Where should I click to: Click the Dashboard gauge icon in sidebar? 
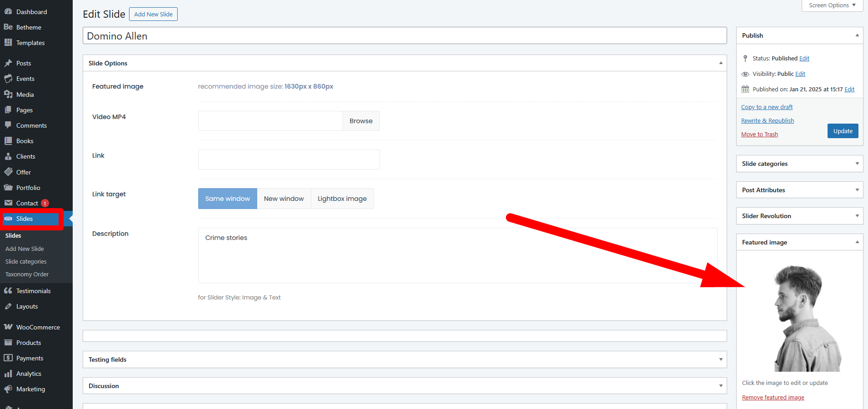coord(8,12)
